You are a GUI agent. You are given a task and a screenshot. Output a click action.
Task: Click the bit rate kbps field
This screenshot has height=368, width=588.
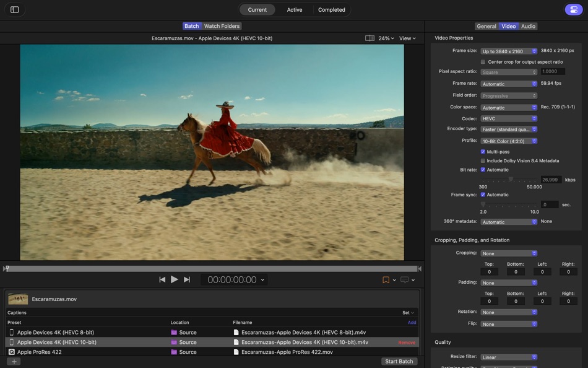click(x=551, y=180)
